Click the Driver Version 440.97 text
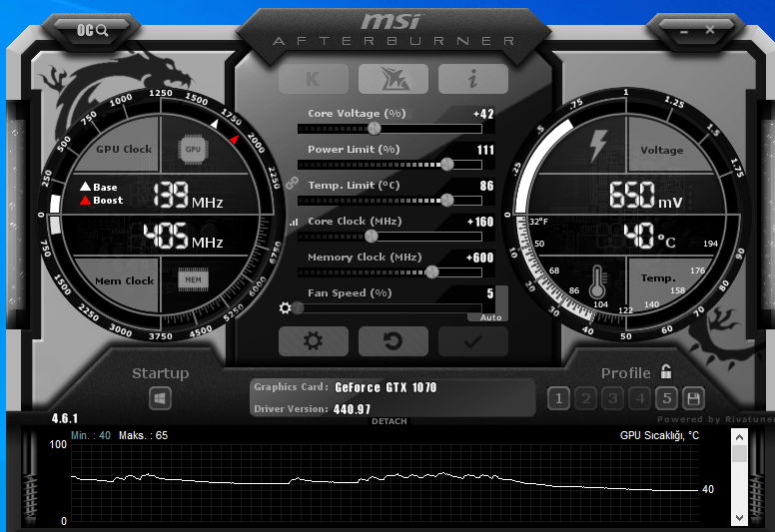The width and height of the screenshot is (775, 532). coord(352,409)
